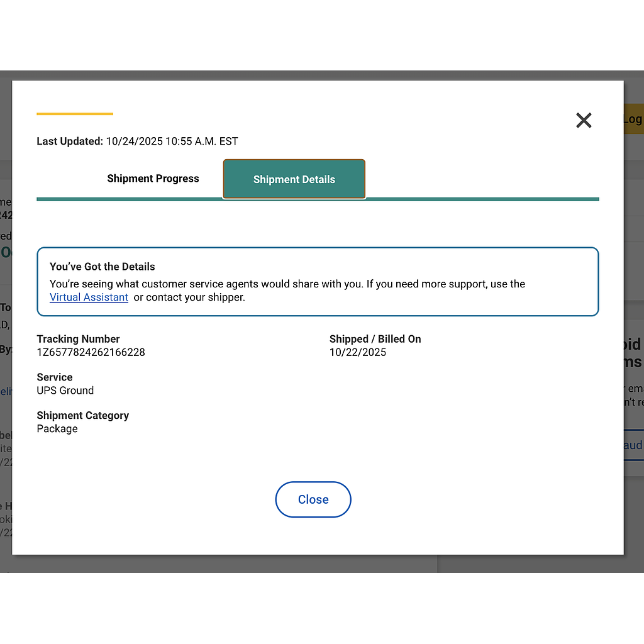Screen dimensions: 644x644
Task: Click the 10/24/2025 10:55 A.M. EST timestamp
Action: 172,142
